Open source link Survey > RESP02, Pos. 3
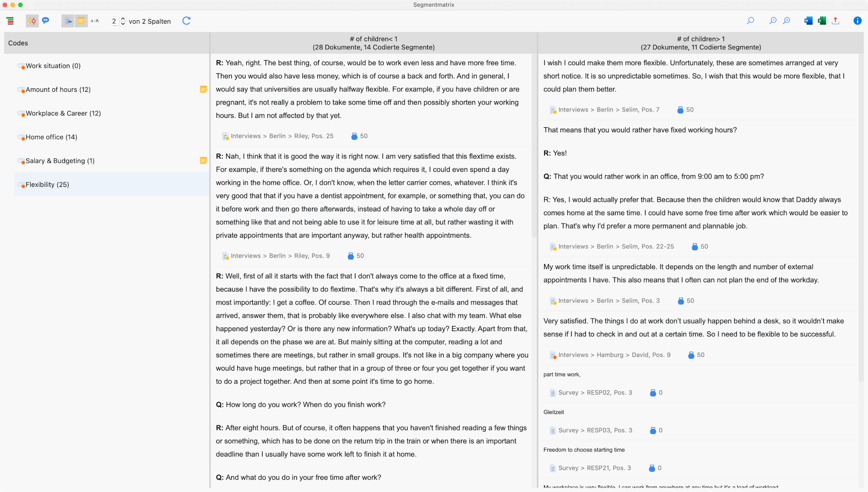The height and width of the screenshot is (492, 868). click(595, 393)
